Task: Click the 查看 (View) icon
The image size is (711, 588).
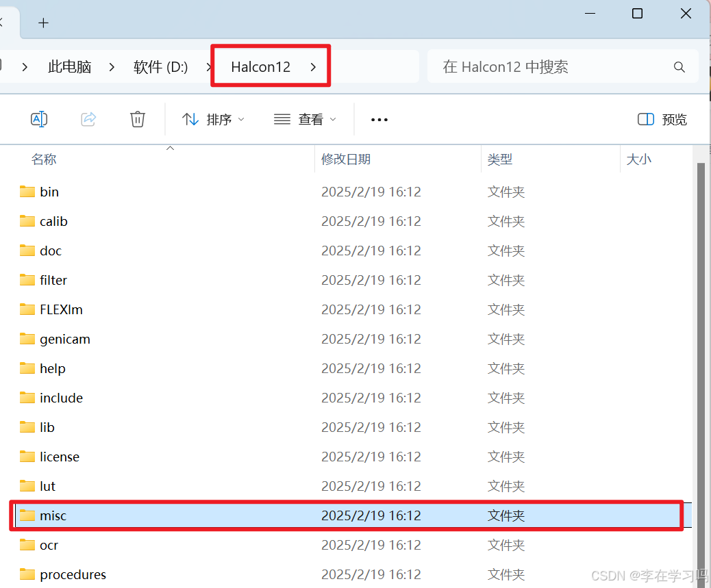Action: click(282, 119)
